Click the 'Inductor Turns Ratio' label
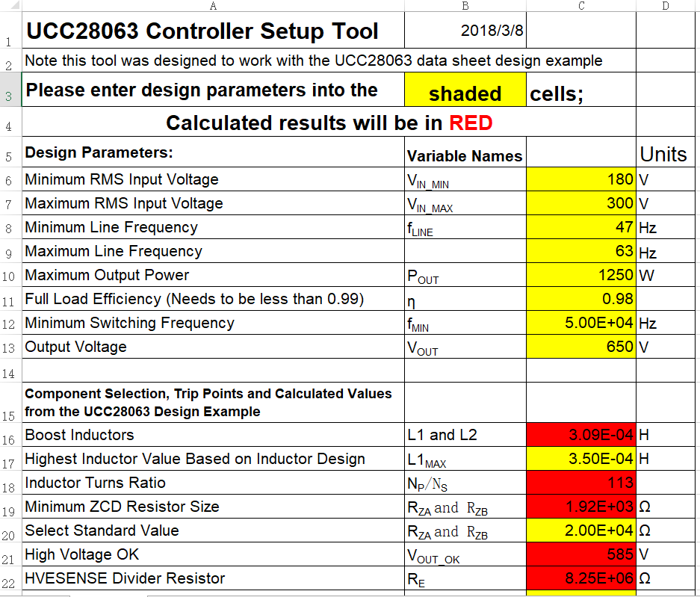 pos(95,482)
